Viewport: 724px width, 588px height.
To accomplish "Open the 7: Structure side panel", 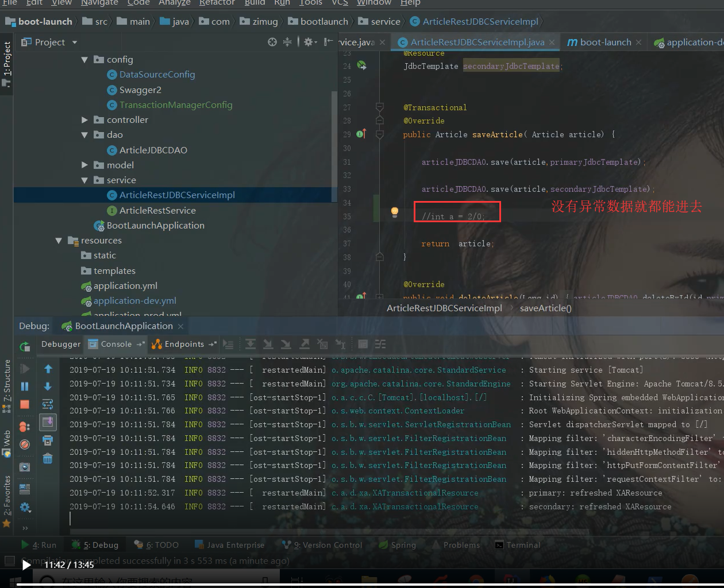I will point(7,386).
